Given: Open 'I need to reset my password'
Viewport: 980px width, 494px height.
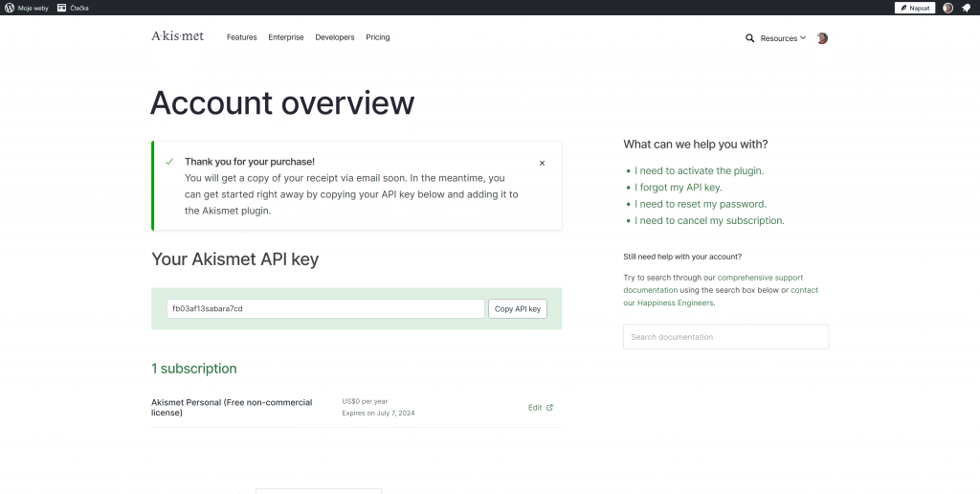Looking at the screenshot, I should (x=700, y=204).
